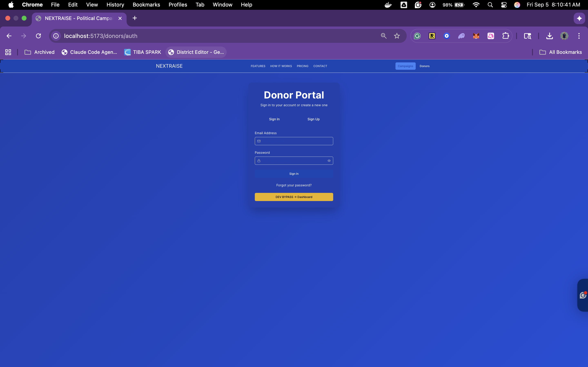Screen dimensions: 588x367
Task: Reload the page
Action: (x=38, y=36)
